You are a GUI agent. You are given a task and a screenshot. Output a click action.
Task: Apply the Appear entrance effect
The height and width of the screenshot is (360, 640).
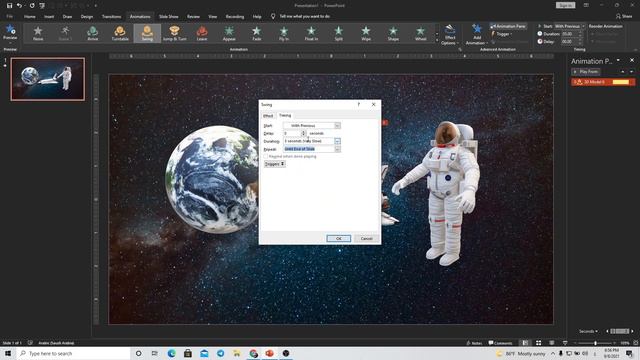pyautogui.click(x=229, y=33)
